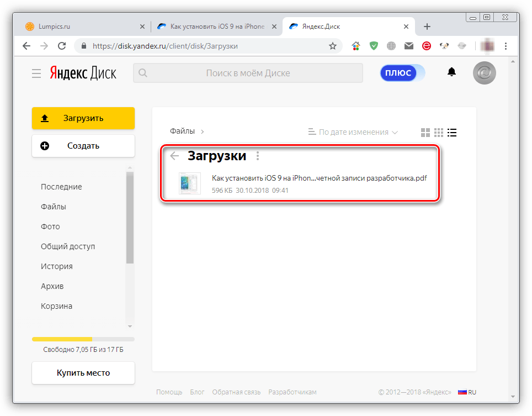Click the Поиск в моём Диске search field
This screenshot has height=416, width=532.
click(x=248, y=73)
